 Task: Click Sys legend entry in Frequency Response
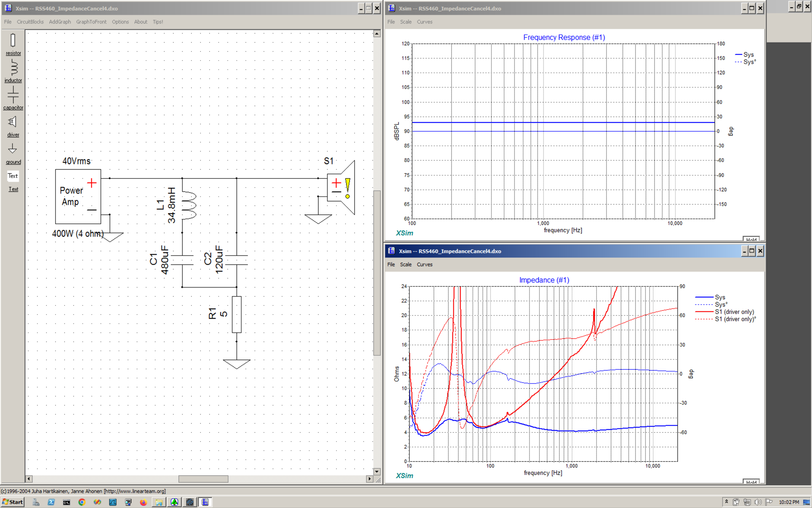click(744, 55)
